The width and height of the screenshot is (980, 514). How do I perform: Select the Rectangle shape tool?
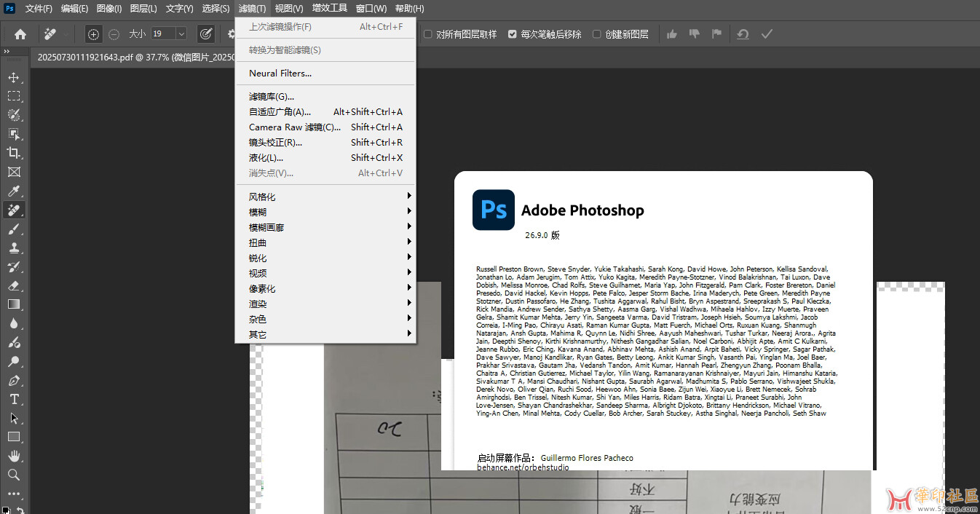point(14,437)
